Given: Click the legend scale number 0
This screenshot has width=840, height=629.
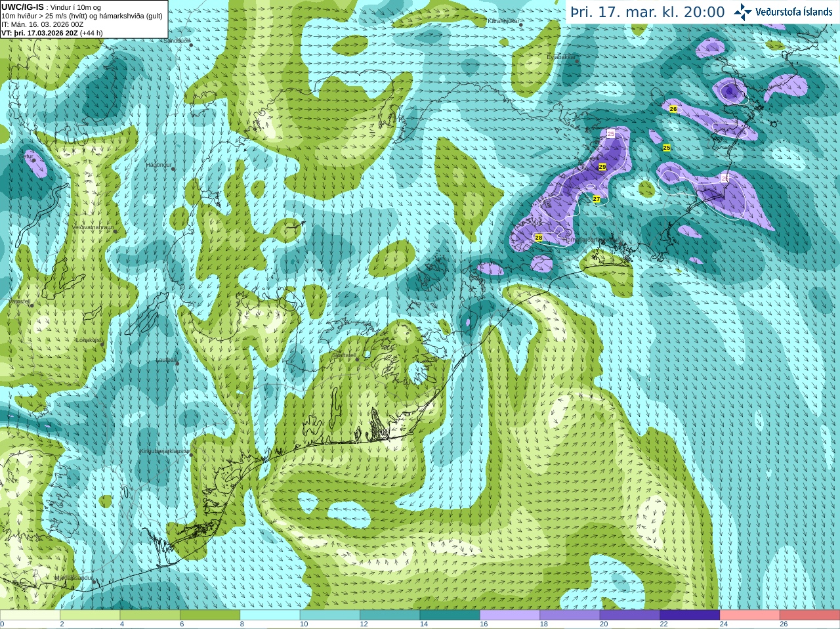Looking at the screenshot, I should coord(2,624).
